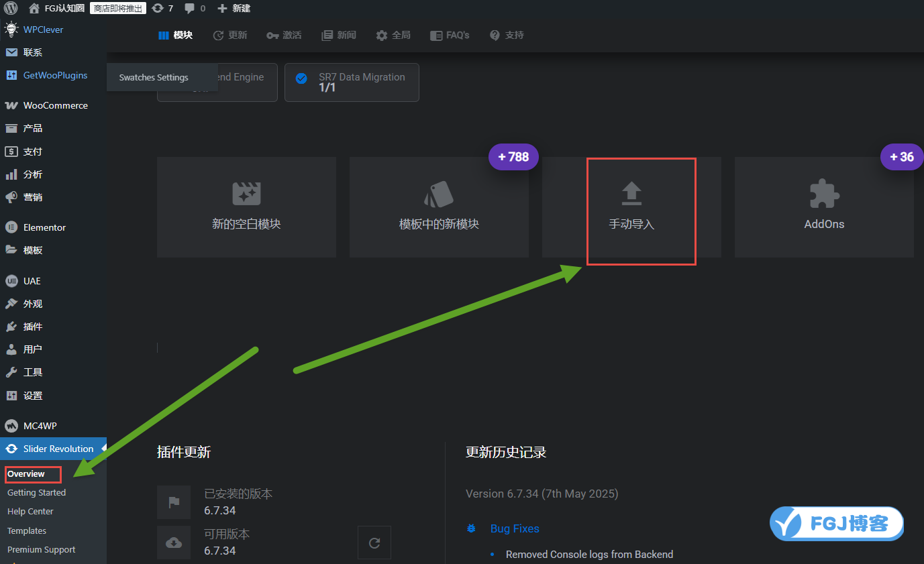Switch to the 激活 tab
Image resolution: width=924 pixels, height=564 pixels.
pyautogui.click(x=284, y=35)
